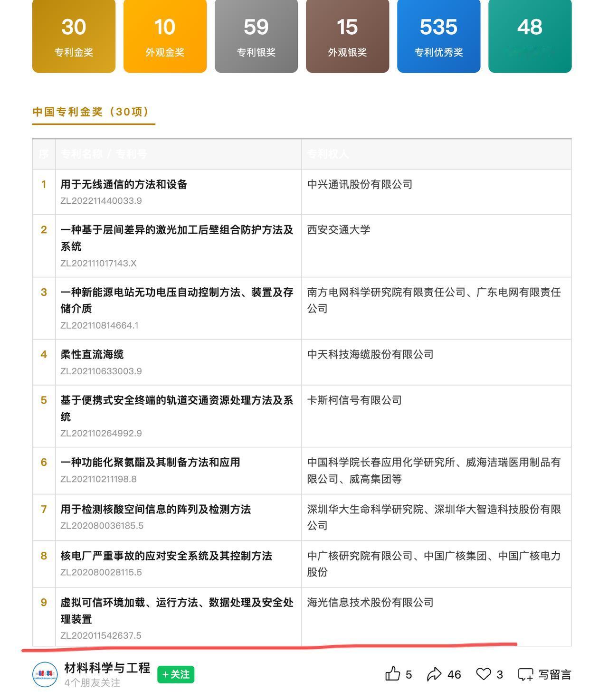This screenshot has height=700, width=608.
Task: Click patent title 一种基于层间差异的激光加工后壁组合防护方法及系统
Action: tap(177, 238)
